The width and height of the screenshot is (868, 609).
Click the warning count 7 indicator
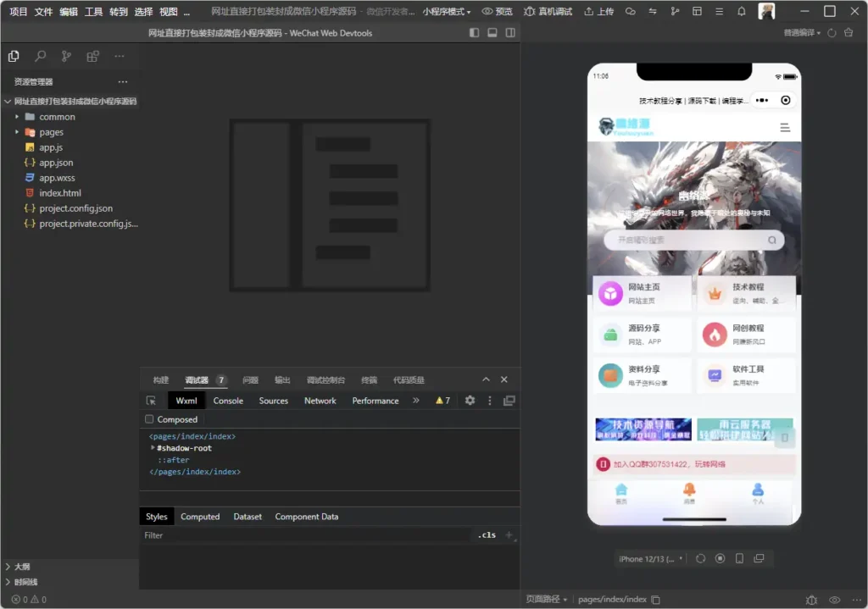442,401
